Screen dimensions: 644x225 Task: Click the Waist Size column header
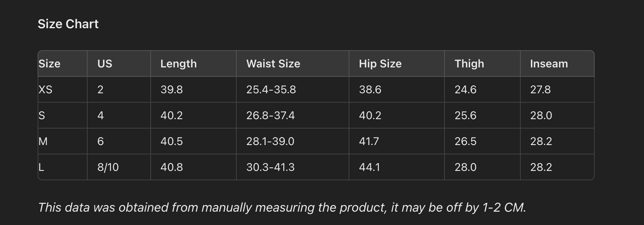click(x=273, y=64)
